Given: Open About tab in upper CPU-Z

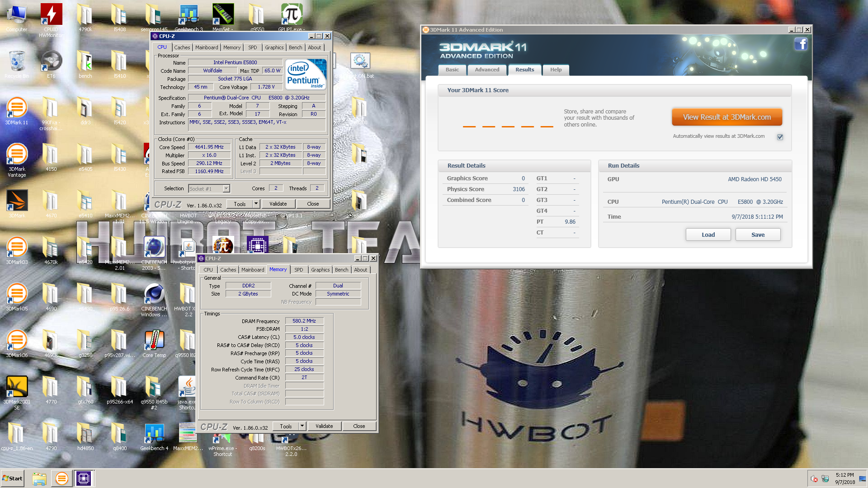Looking at the screenshot, I should pyautogui.click(x=315, y=47).
